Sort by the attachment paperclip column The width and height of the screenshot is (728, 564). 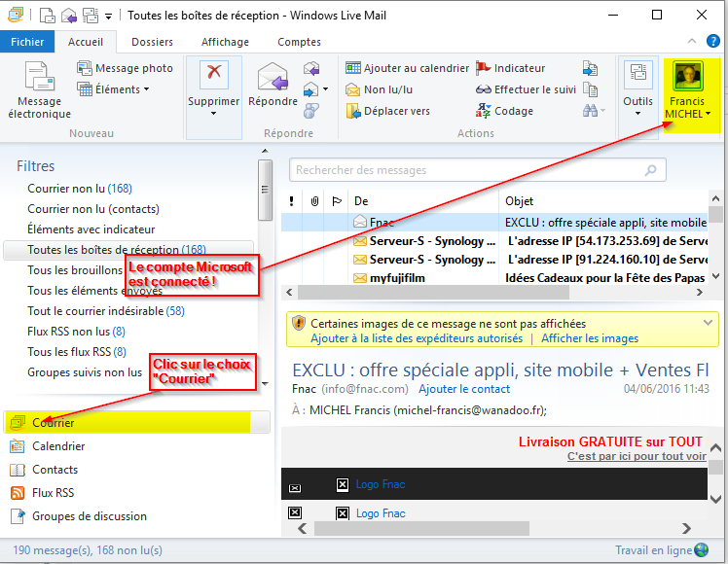coord(314,201)
